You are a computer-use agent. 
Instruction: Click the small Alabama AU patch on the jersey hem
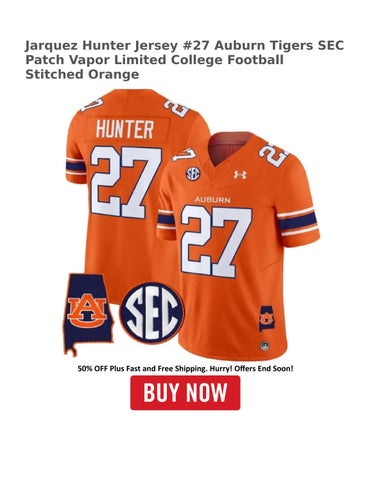click(x=266, y=319)
